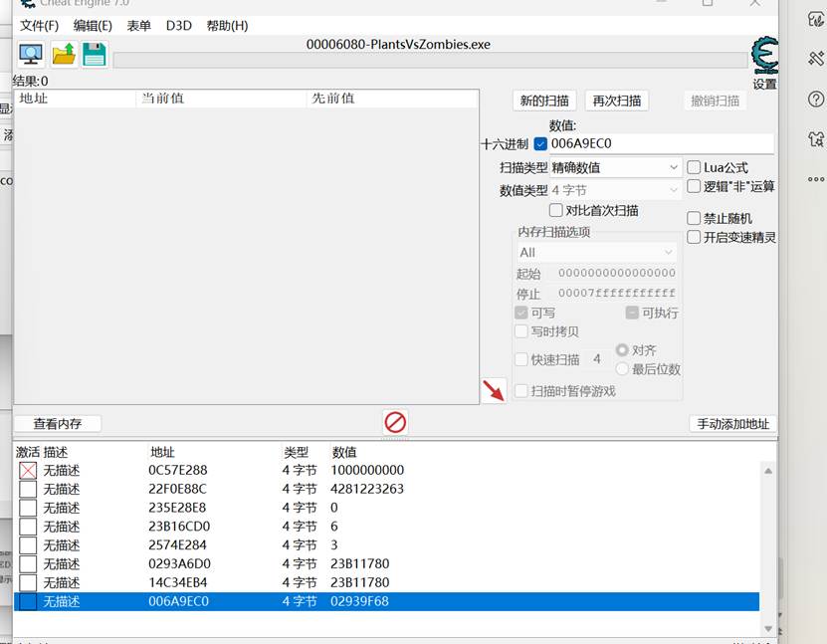The width and height of the screenshot is (827, 644).
Task: Open the 帮助(H) menu
Action: (x=227, y=25)
